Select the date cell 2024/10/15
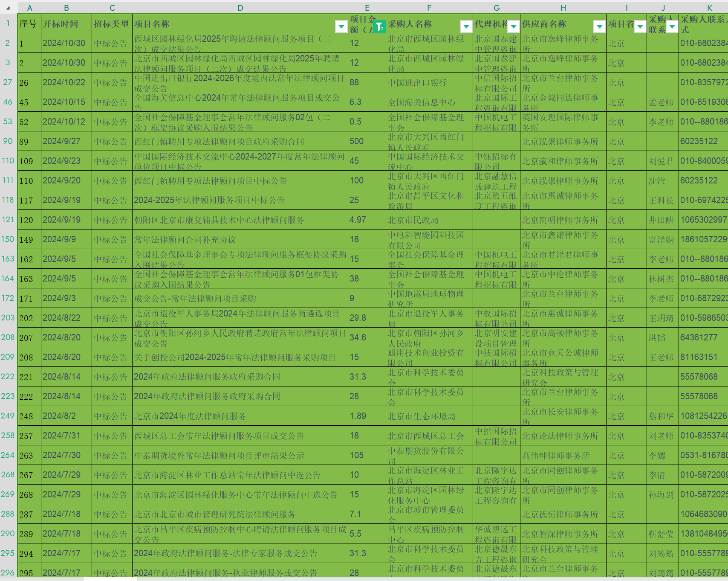Image resolution: width=728 pixels, height=581 pixels. point(66,102)
